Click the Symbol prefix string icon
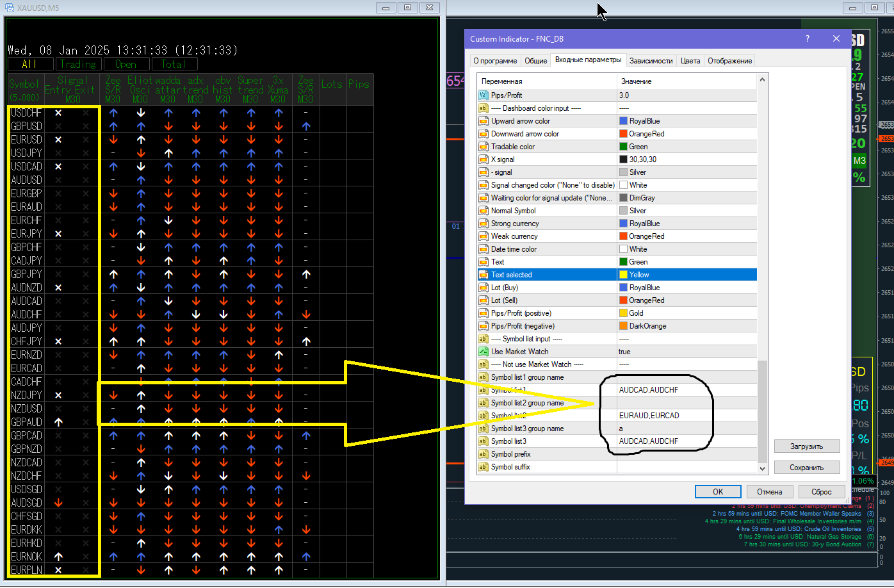This screenshot has height=588, width=894. click(484, 454)
